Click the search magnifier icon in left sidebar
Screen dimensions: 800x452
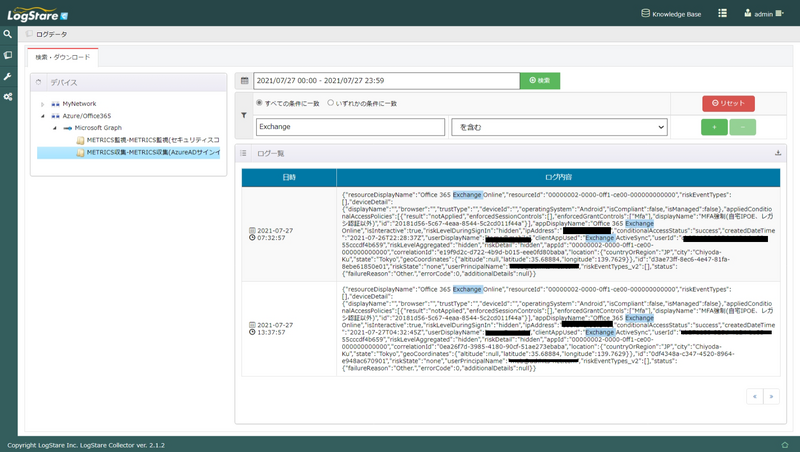7,34
